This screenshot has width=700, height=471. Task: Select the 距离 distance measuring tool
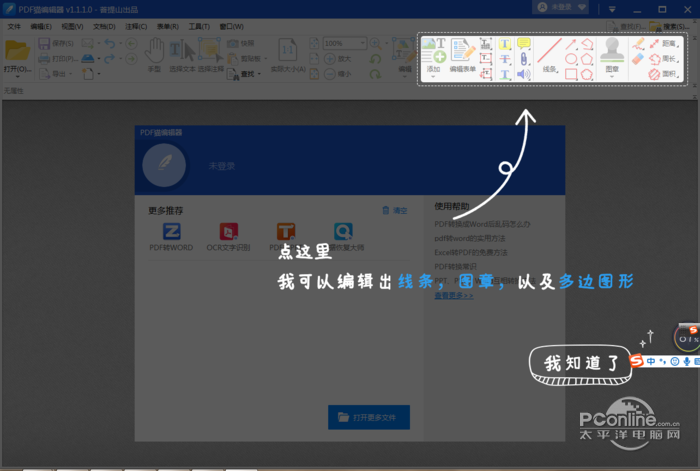[664, 43]
